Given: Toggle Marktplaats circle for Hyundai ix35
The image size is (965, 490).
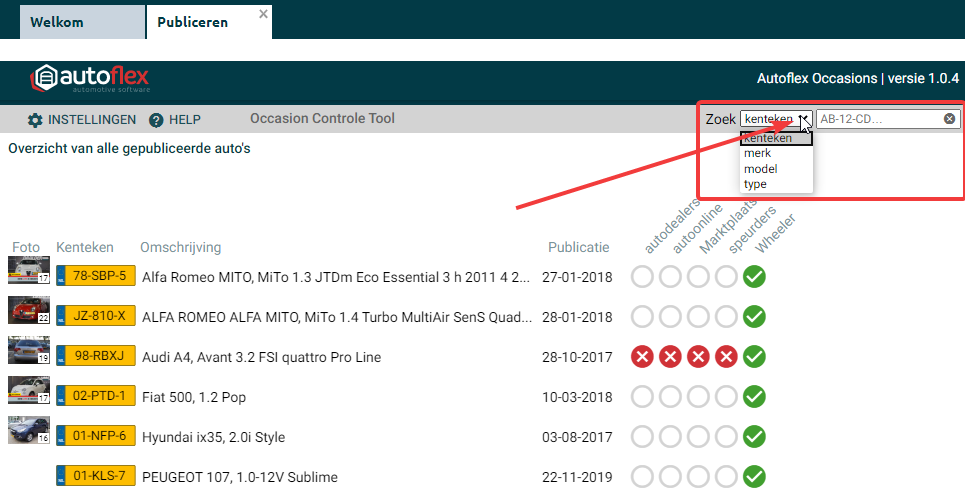Looking at the screenshot, I should coord(699,437).
